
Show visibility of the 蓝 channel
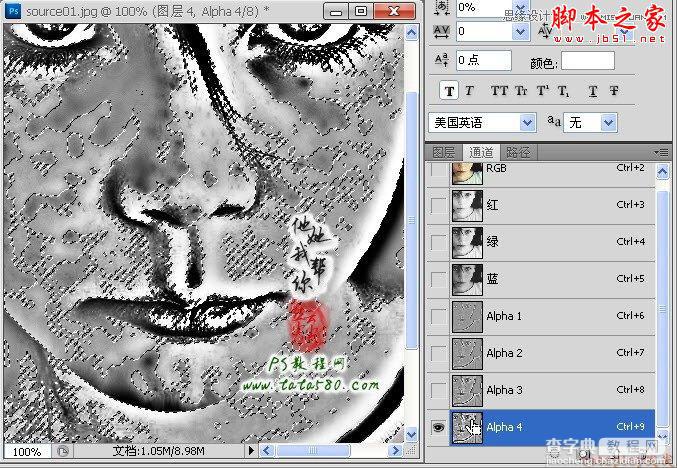click(439, 279)
